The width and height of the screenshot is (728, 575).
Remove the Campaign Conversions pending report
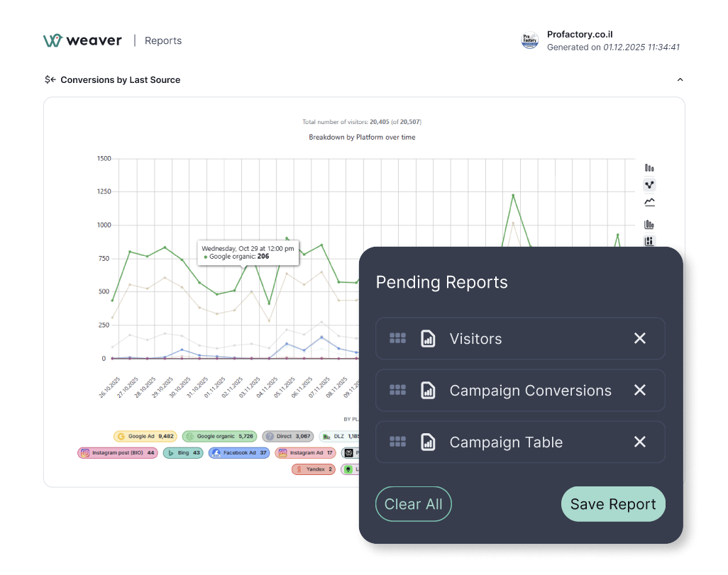tap(639, 390)
